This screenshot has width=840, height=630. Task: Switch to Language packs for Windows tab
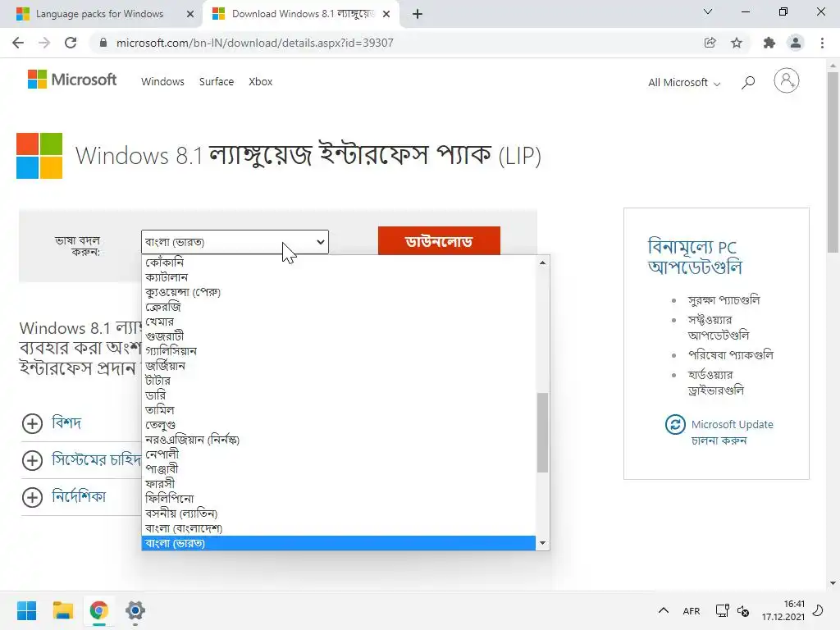coord(99,14)
